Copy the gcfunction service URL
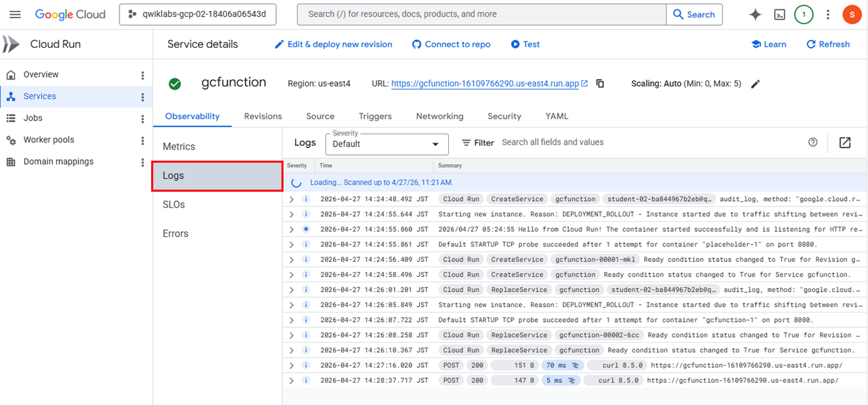The width and height of the screenshot is (868, 405). coord(600,84)
